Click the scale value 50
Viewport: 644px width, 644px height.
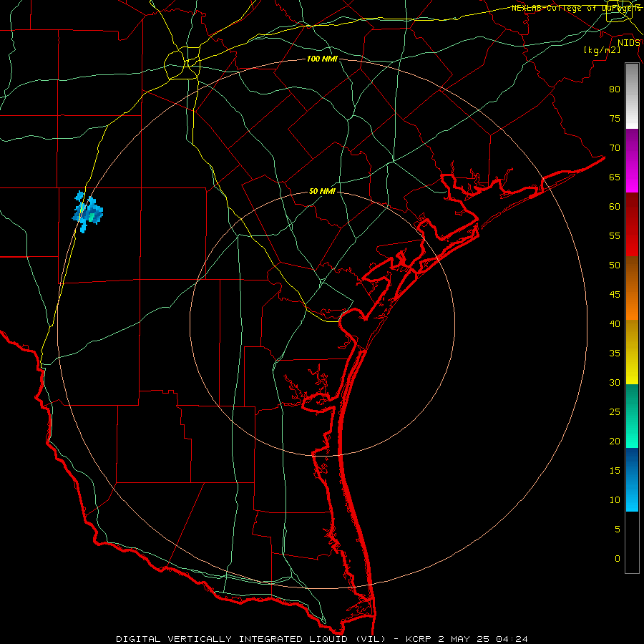click(x=615, y=265)
